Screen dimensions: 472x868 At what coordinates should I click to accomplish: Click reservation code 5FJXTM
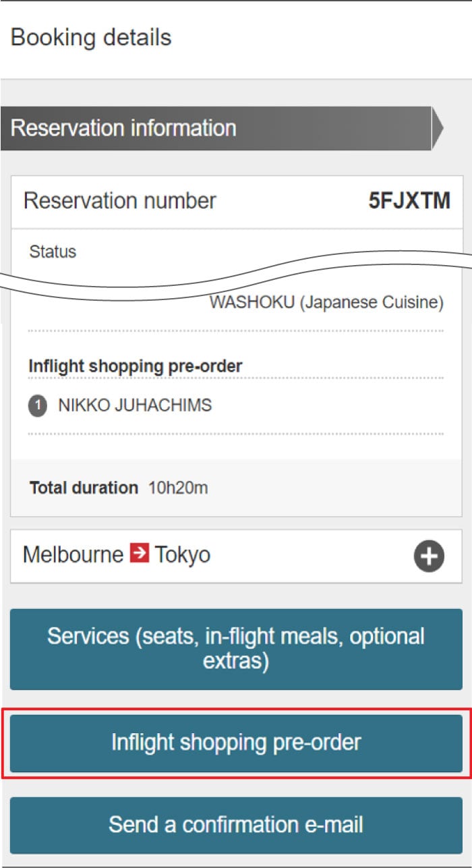[409, 201]
